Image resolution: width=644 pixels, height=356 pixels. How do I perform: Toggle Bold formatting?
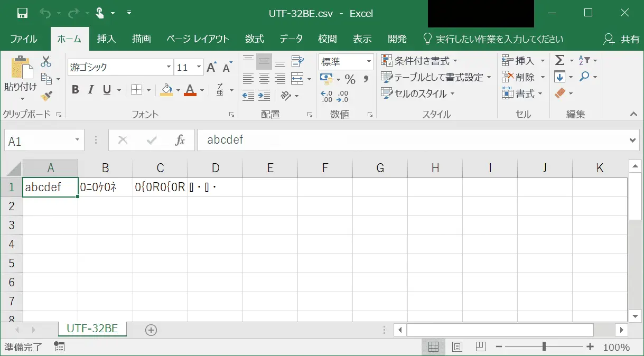(76, 90)
